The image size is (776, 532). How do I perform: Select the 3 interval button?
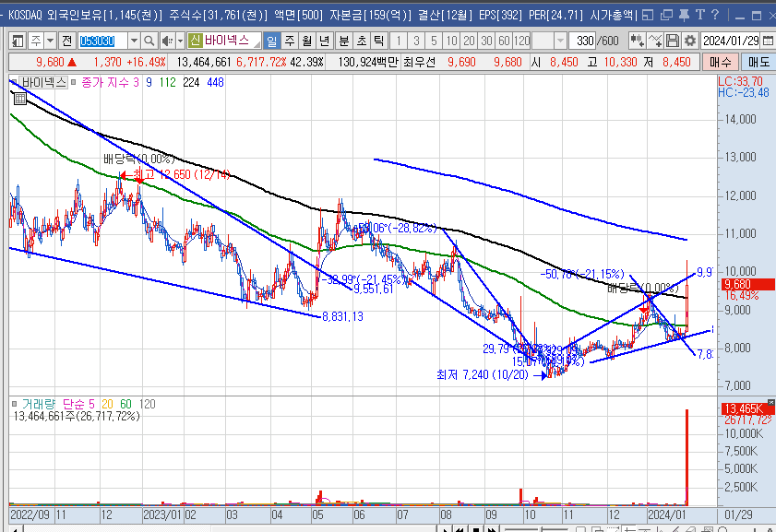coord(416,41)
